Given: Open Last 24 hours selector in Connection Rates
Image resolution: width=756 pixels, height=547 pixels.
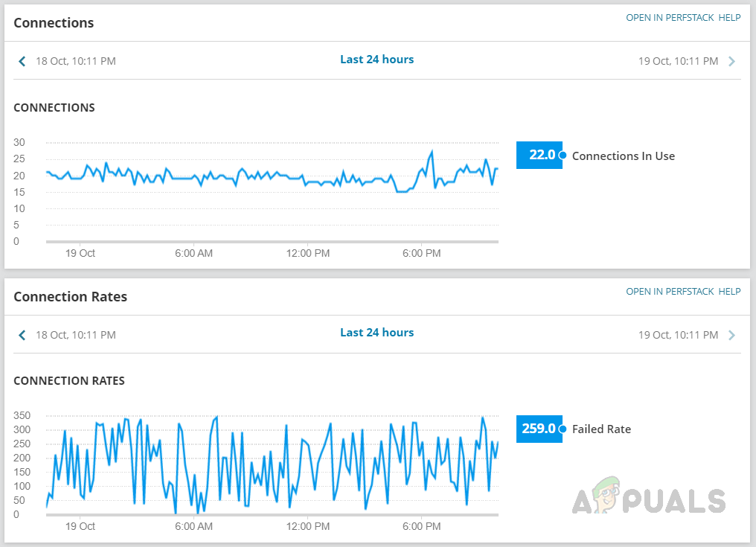Looking at the screenshot, I should (377, 333).
